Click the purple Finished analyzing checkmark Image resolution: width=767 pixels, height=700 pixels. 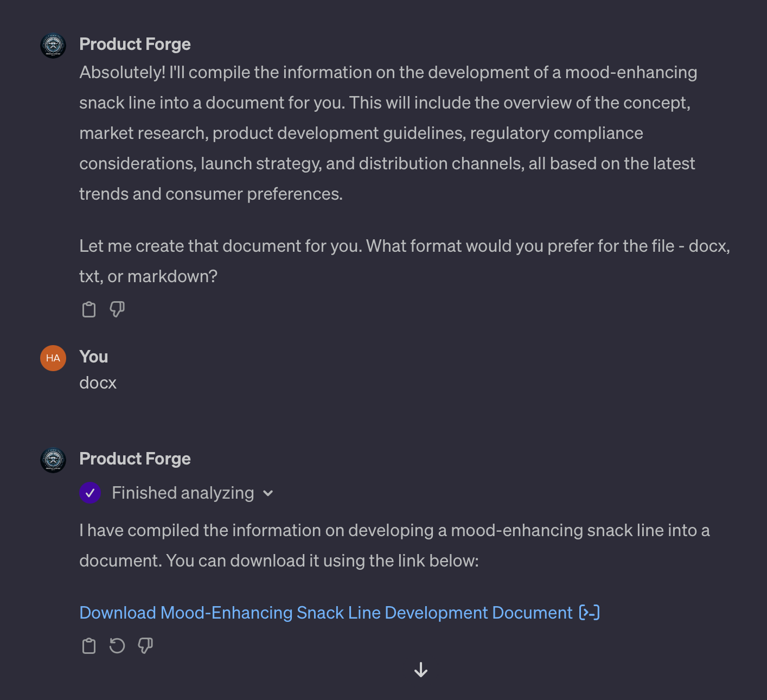(x=90, y=493)
